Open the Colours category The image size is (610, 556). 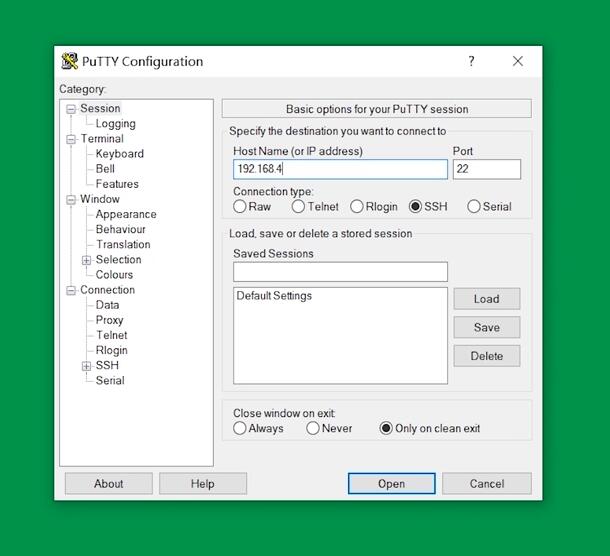114,274
